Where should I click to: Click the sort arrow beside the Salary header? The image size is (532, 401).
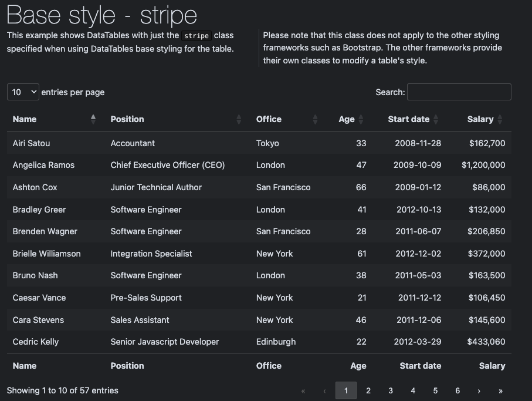point(500,119)
